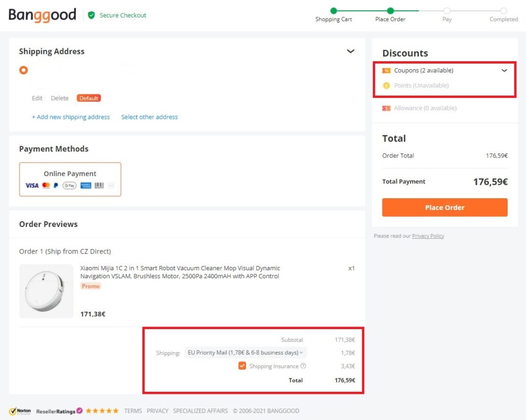Click the coupon ticket icon in Discounts
This screenshot has height=420, width=526.
point(386,70)
